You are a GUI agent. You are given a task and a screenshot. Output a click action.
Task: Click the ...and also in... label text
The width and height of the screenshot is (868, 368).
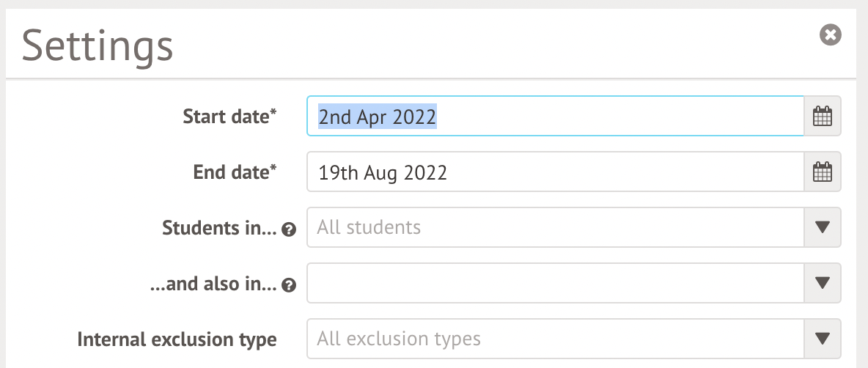(x=212, y=284)
